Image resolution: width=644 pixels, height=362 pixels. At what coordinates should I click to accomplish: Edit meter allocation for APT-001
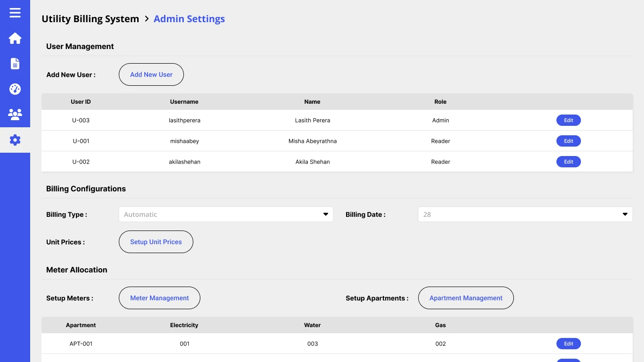(x=569, y=344)
